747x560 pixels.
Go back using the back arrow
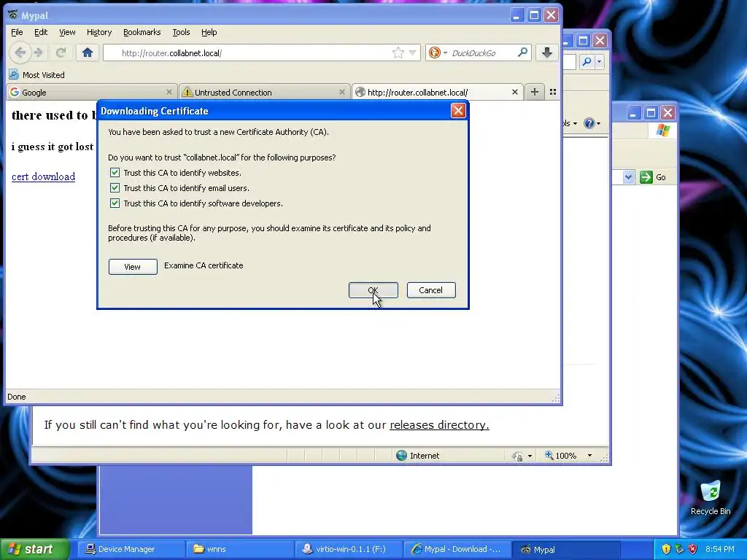(x=20, y=52)
